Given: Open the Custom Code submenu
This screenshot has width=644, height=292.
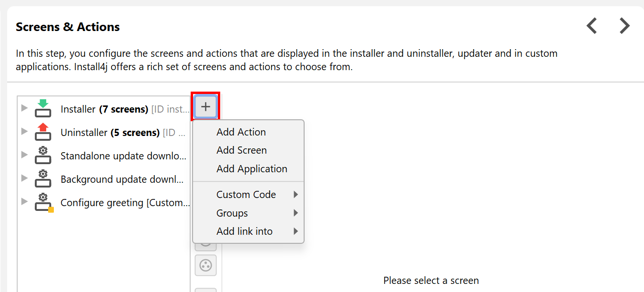Looking at the screenshot, I should (246, 195).
